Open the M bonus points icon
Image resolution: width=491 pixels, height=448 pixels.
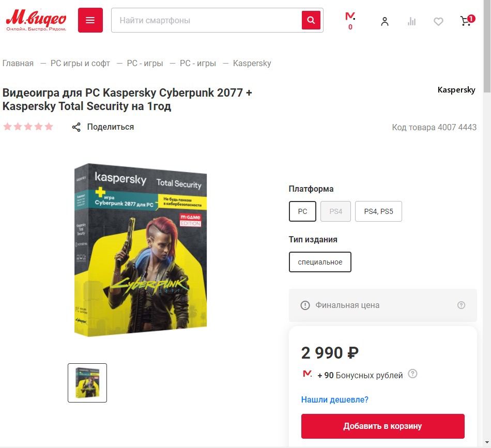click(x=350, y=21)
